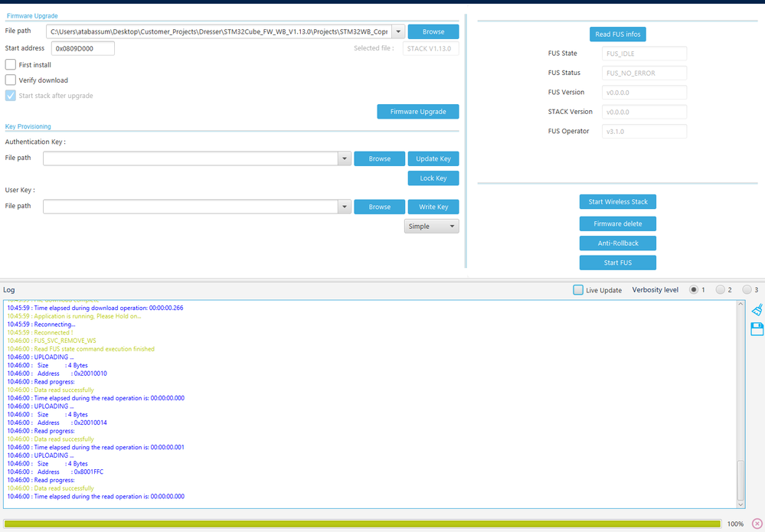The image size is (765, 532).
Task: Enable Live Update checkbox
Action: 578,289
